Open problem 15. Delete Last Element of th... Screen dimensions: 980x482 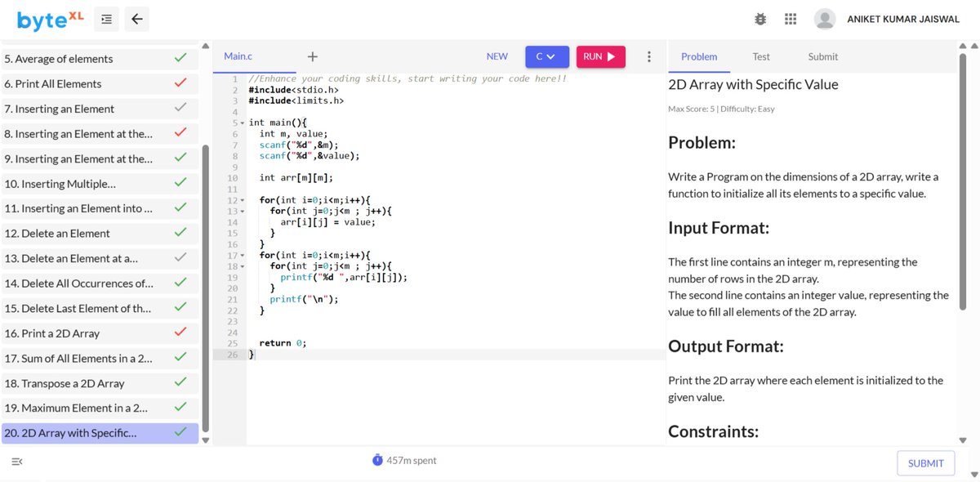coord(100,308)
